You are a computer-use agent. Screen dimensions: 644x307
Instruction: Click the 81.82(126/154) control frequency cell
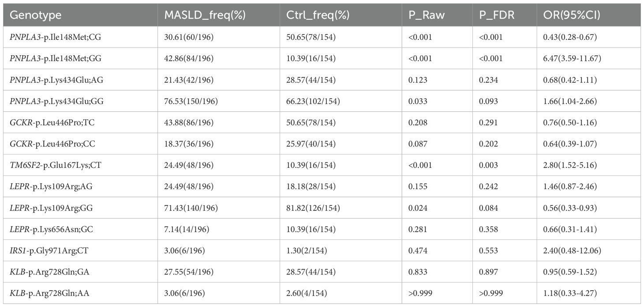coord(313,208)
